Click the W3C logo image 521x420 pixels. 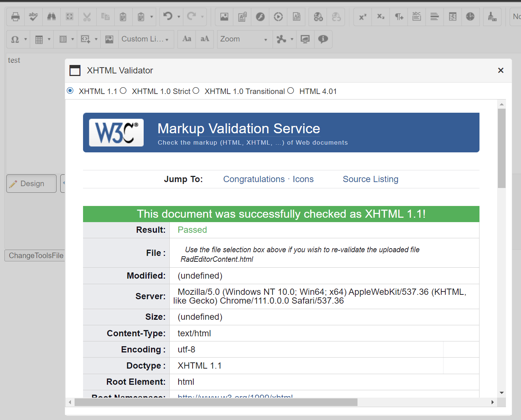[116, 133]
